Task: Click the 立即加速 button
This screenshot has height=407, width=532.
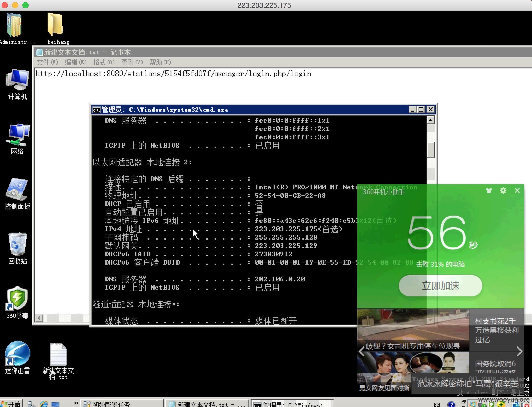Action: tap(441, 286)
